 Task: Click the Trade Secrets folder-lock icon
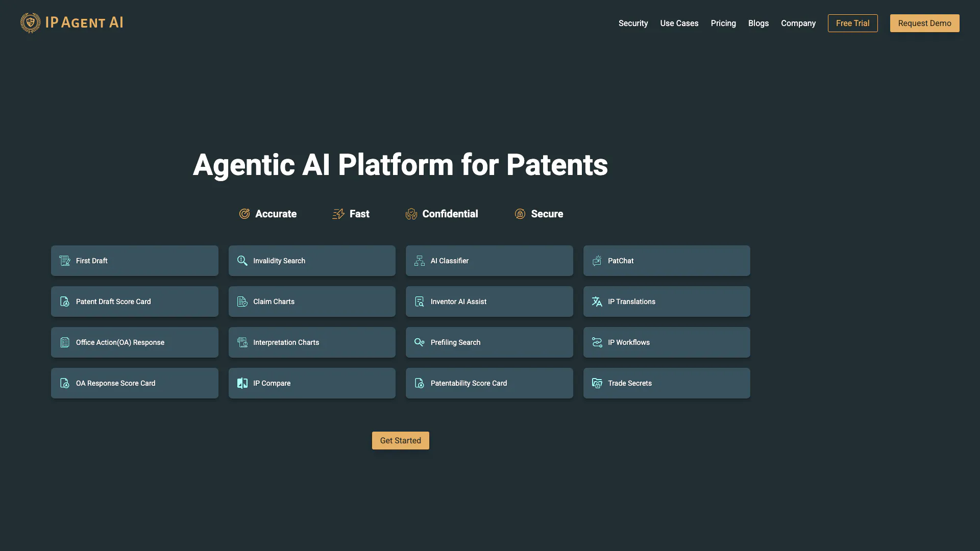click(x=597, y=383)
